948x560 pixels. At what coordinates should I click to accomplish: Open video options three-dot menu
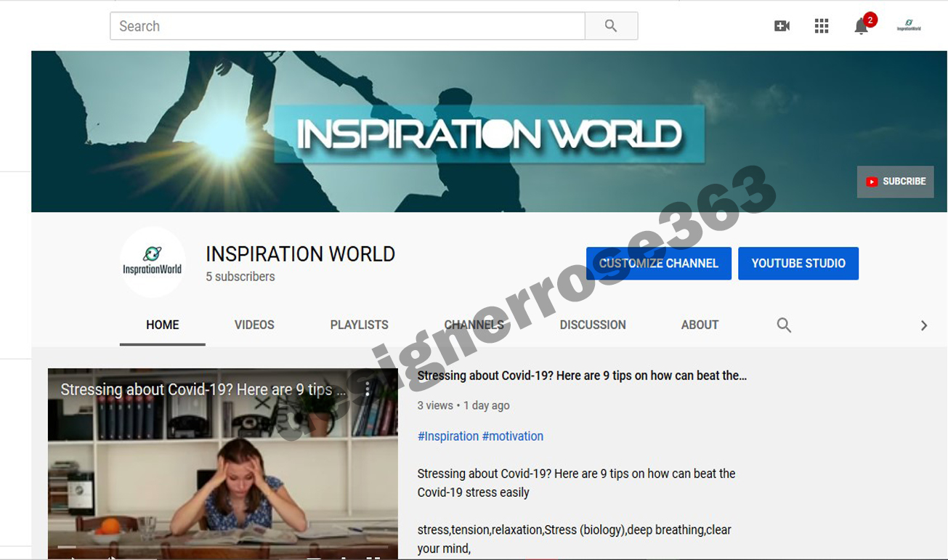pos(368,389)
